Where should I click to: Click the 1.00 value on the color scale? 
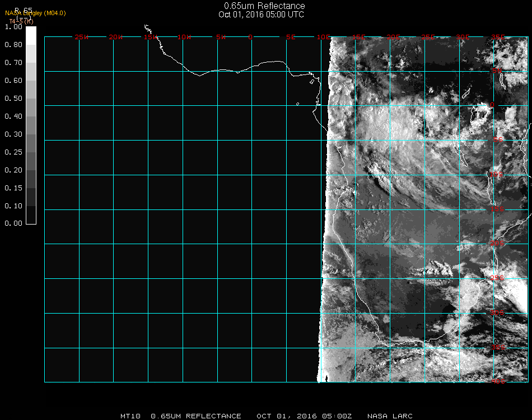click(13, 27)
